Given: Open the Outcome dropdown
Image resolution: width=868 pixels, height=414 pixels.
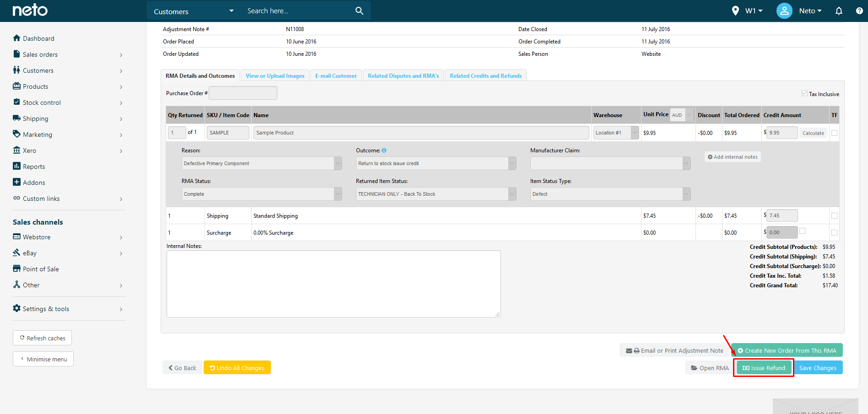Looking at the screenshot, I should (436, 163).
